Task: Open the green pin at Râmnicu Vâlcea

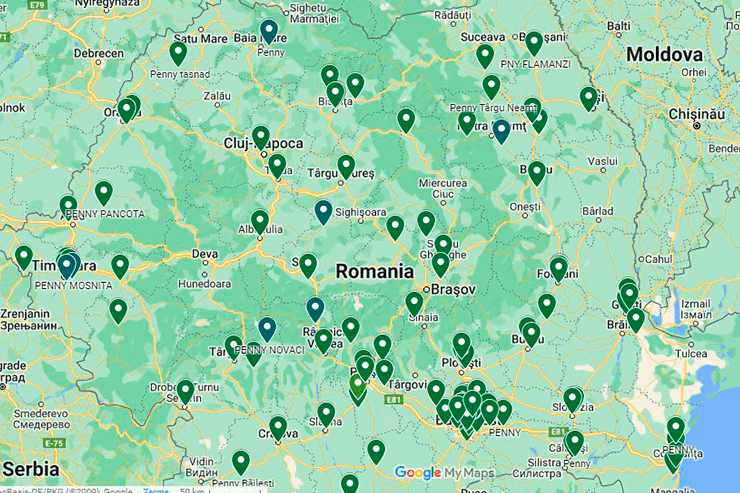Action: point(323,341)
